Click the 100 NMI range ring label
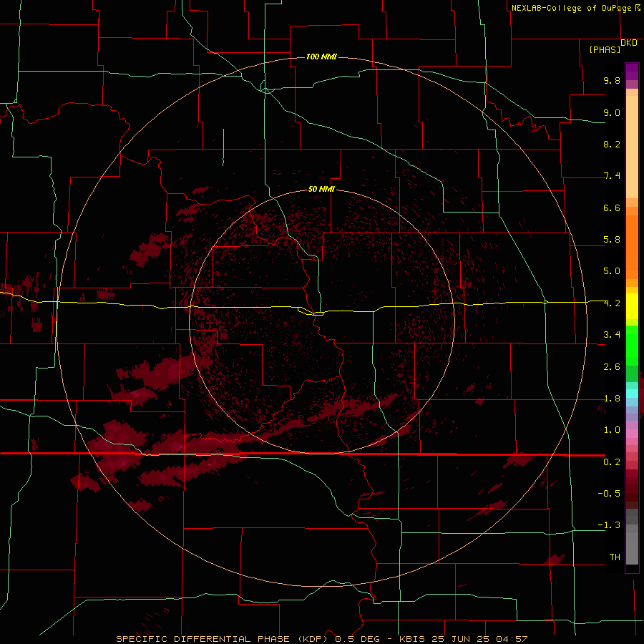This screenshot has height=644, width=644. pos(321,57)
